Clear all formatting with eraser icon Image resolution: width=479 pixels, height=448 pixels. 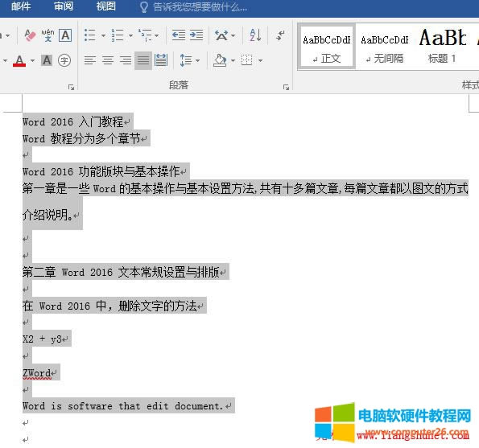(30, 35)
